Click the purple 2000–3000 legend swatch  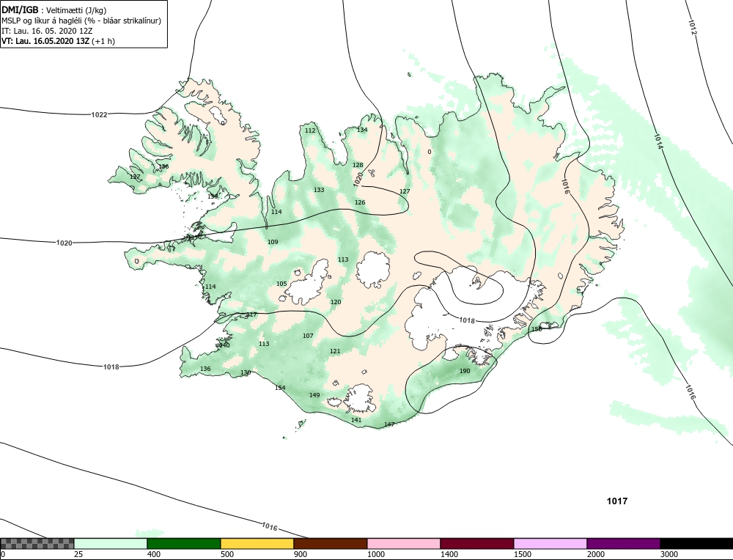(x=624, y=543)
